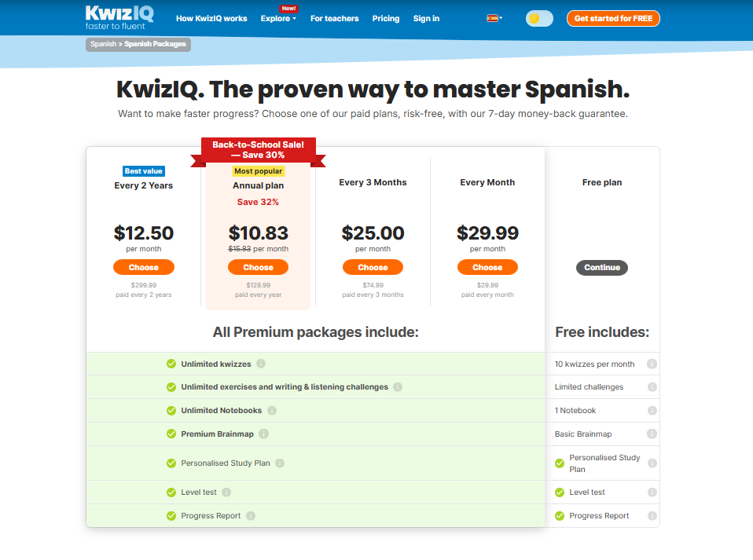
Task: Click the $129.99 paid every year text
Action: (x=259, y=290)
